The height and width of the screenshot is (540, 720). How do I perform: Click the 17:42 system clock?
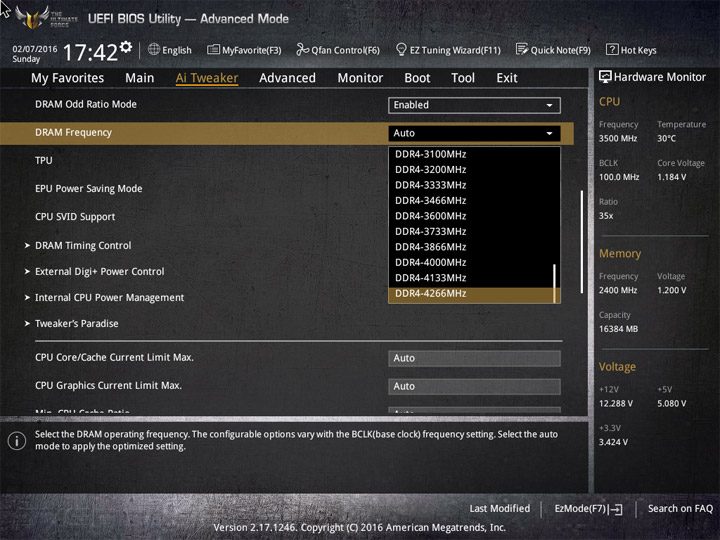[x=90, y=52]
